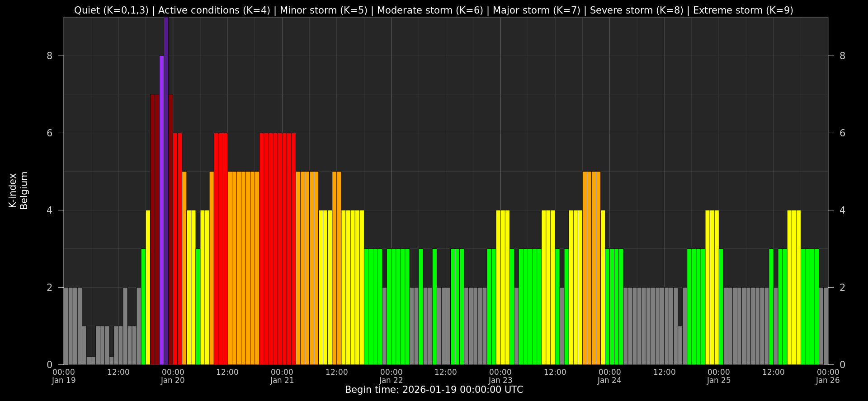Select 'Active conditions (K=4)' in the header

click(214, 10)
